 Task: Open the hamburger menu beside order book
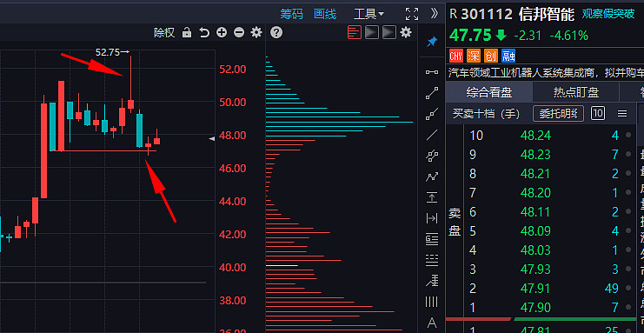tap(622, 114)
